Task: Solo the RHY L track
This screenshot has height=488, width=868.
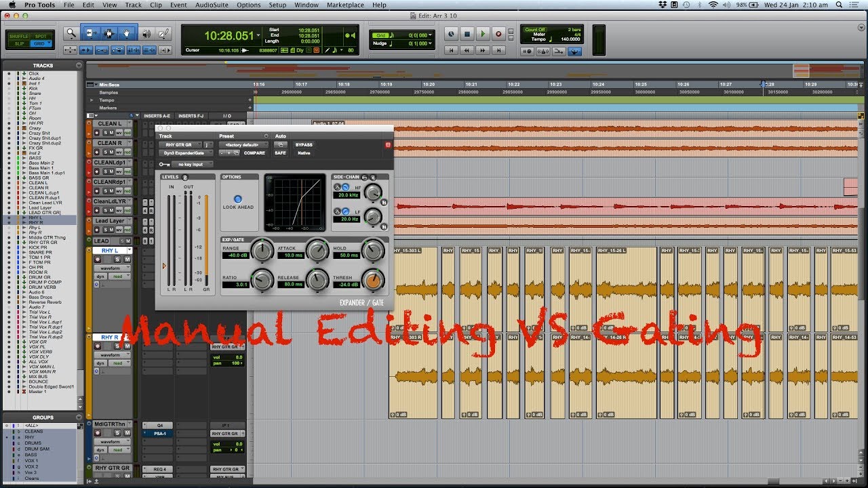Action: pyautogui.click(x=117, y=260)
